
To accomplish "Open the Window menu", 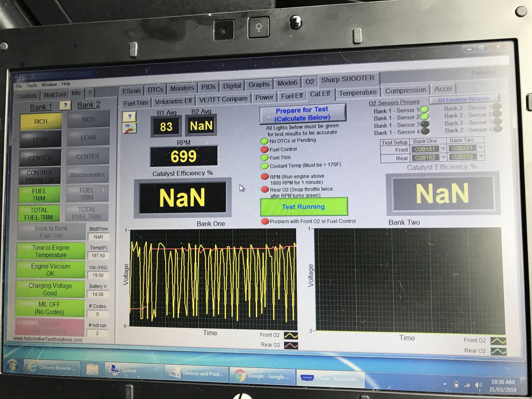I will [49, 85].
